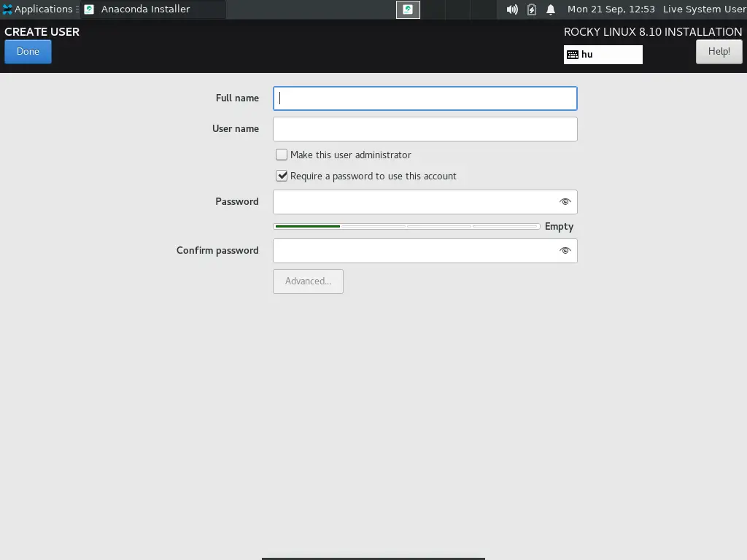
Task: Click the workspace switcher Anaconda thumbnail
Action: (x=408, y=9)
